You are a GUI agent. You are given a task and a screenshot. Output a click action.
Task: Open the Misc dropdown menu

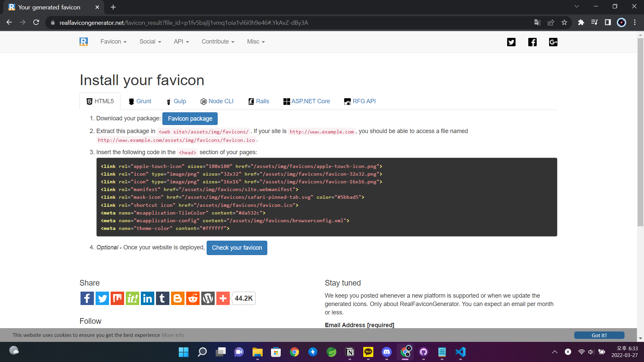coord(256,42)
